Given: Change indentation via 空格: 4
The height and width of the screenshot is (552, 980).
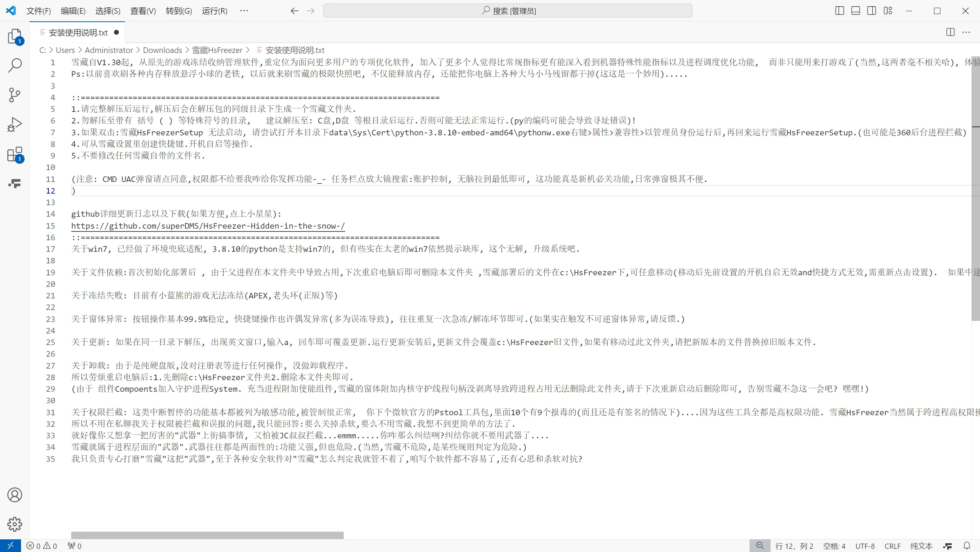Looking at the screenshot, I should (x=834, y=546).
